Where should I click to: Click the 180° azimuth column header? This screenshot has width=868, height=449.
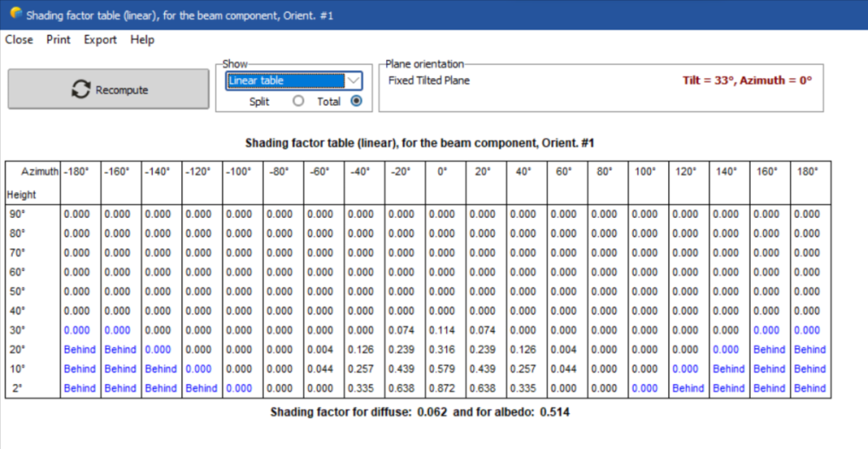[807, 172]
